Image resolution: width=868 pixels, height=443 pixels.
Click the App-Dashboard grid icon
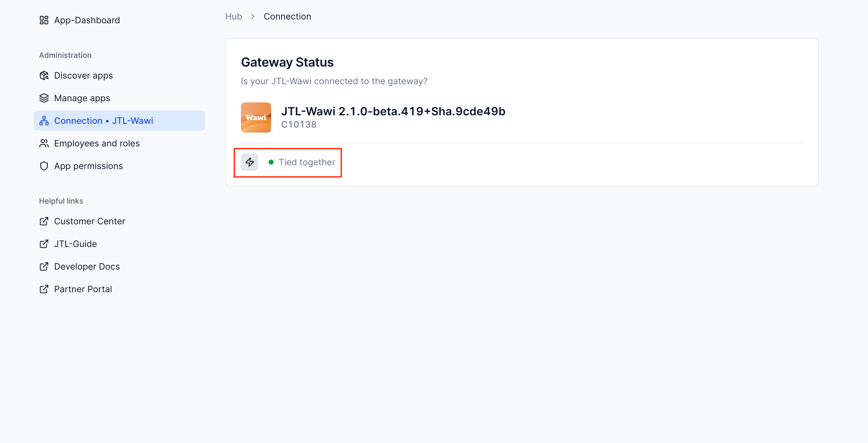pyautogui.click(x=44, y=20)
